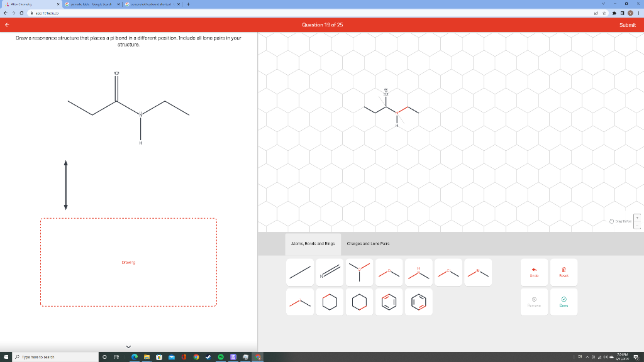The width and height of the screenshot is (644, 362).
Task: Choose the ether oxygen bond fragment
Action: point(389,271)
